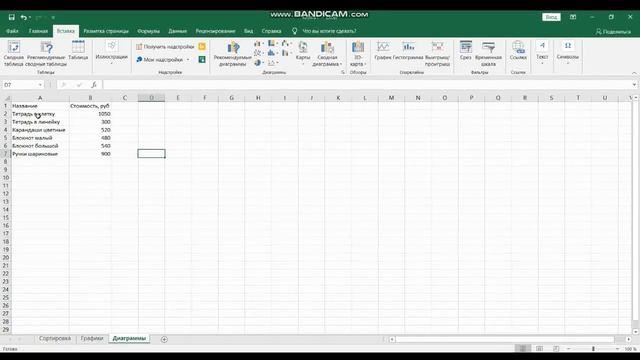
Task: Insert a scatter or bubble chart
Action: 272,63
